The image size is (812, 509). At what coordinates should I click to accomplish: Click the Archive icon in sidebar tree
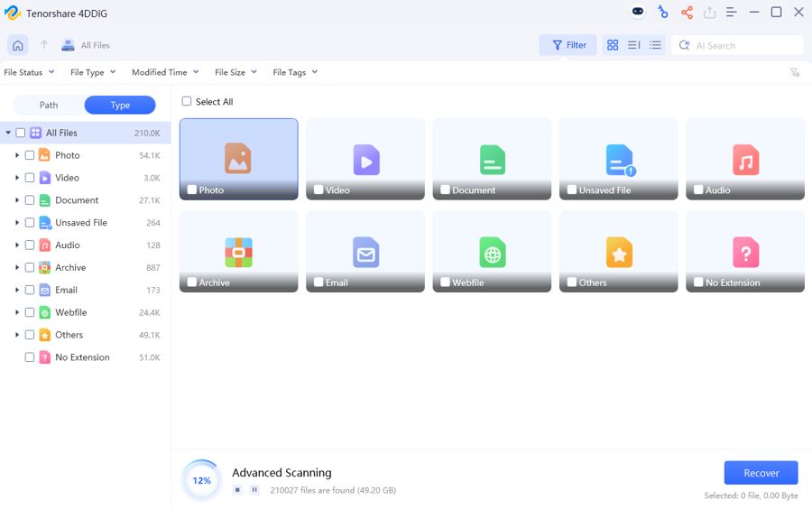click(x=45, y=267)
